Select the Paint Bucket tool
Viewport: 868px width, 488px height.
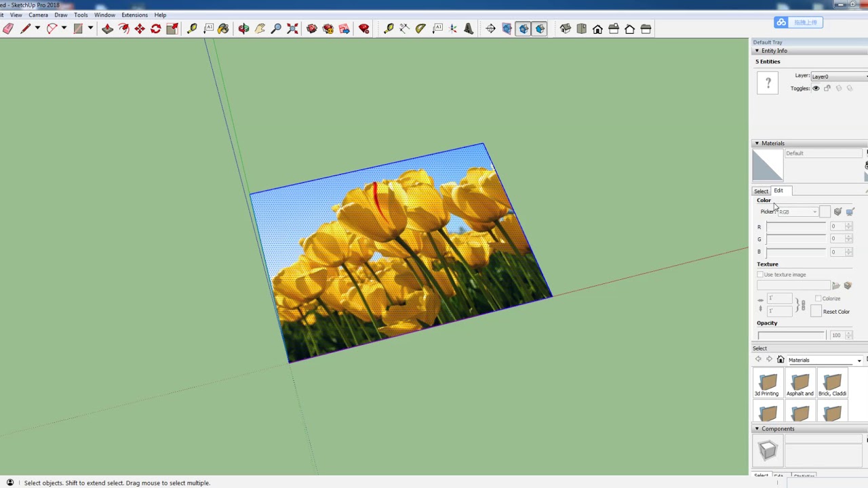223,28
